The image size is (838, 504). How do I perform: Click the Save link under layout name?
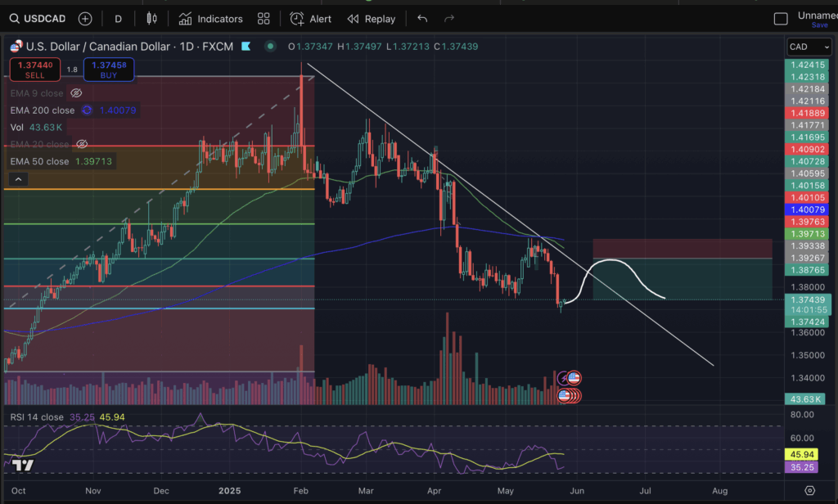pos(819,25)
